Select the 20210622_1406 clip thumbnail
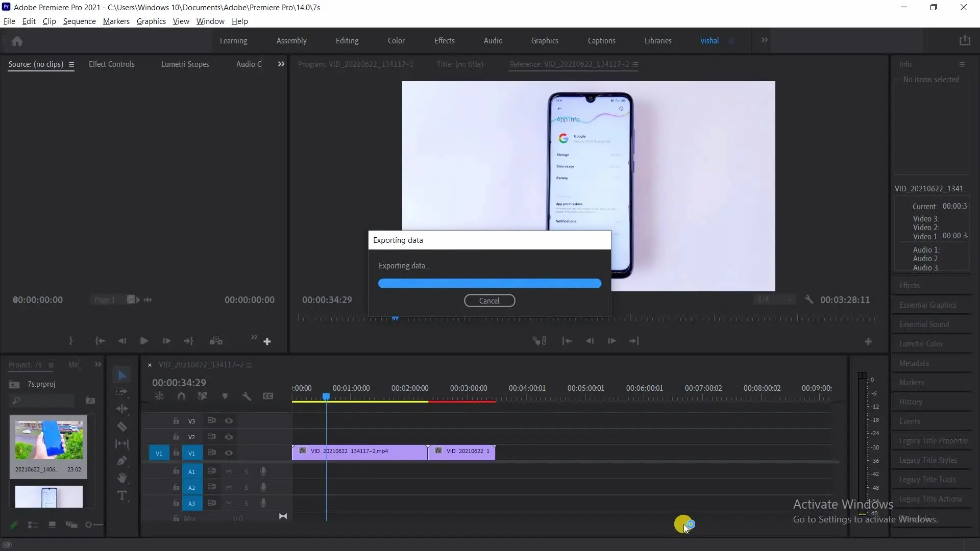This screenshot has height=551, width=980. click(x=48, y=440)
